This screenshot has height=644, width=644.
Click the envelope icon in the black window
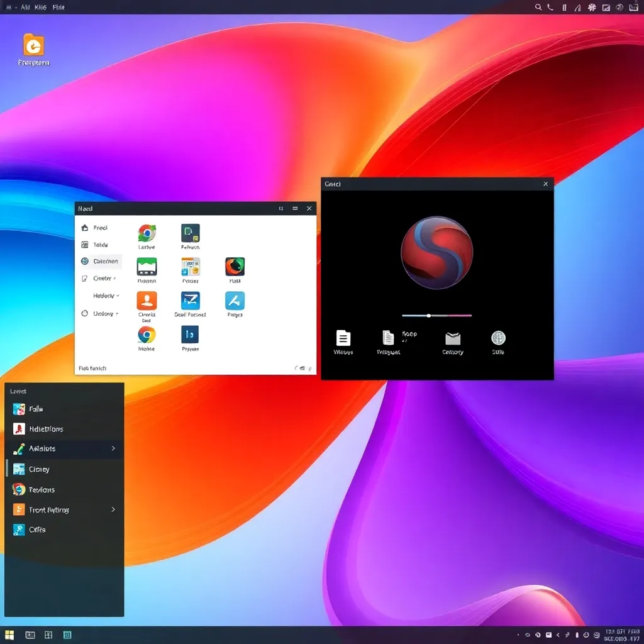pos(453,338)
